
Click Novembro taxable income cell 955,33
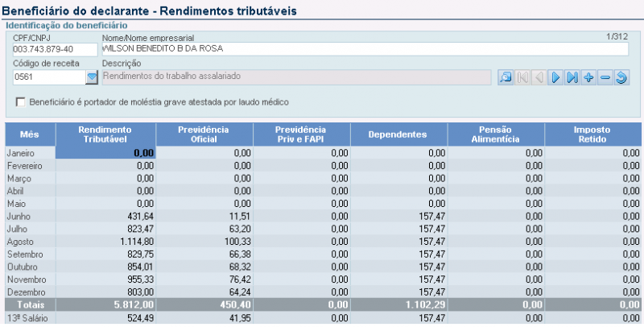(x=105, y=279)
